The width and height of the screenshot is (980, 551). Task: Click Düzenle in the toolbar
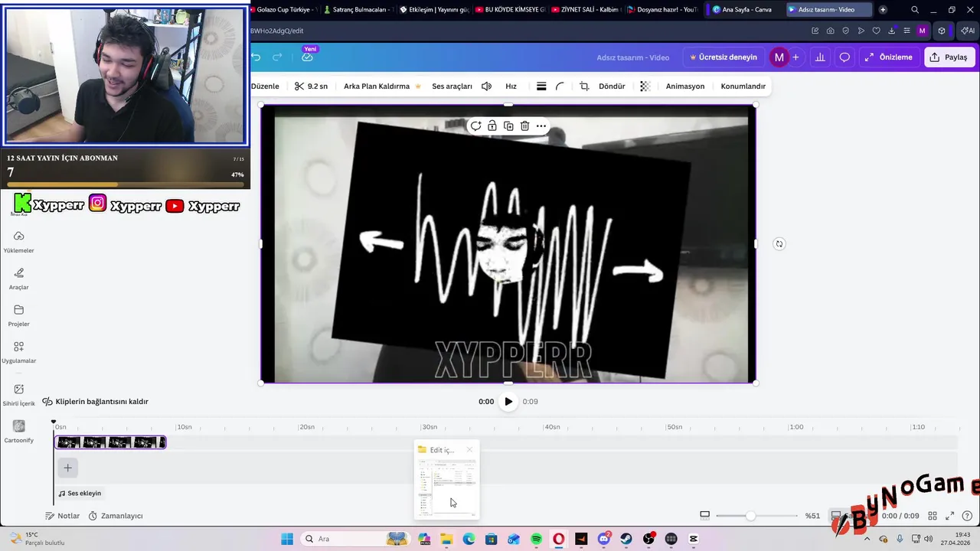265,86
